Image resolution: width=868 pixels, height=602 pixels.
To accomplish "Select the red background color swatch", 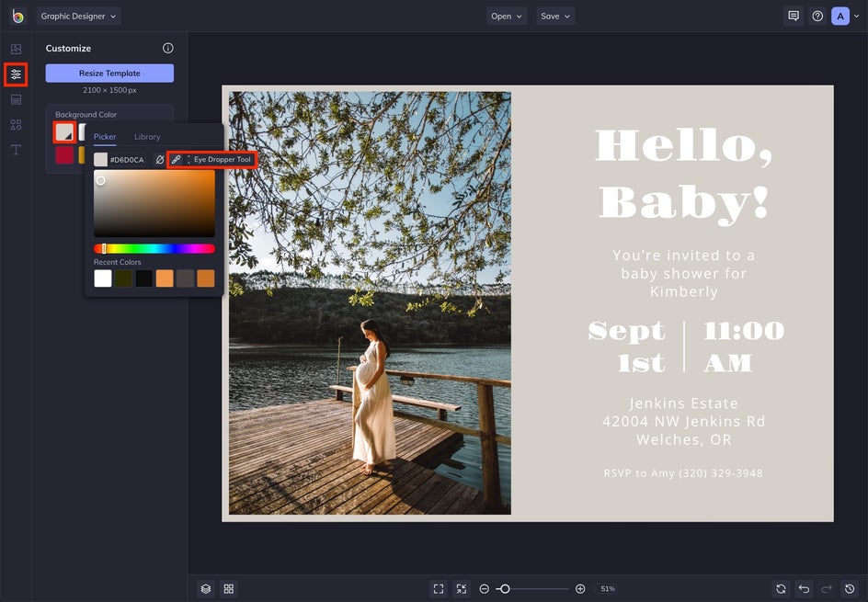I will [x=64, y=155].
